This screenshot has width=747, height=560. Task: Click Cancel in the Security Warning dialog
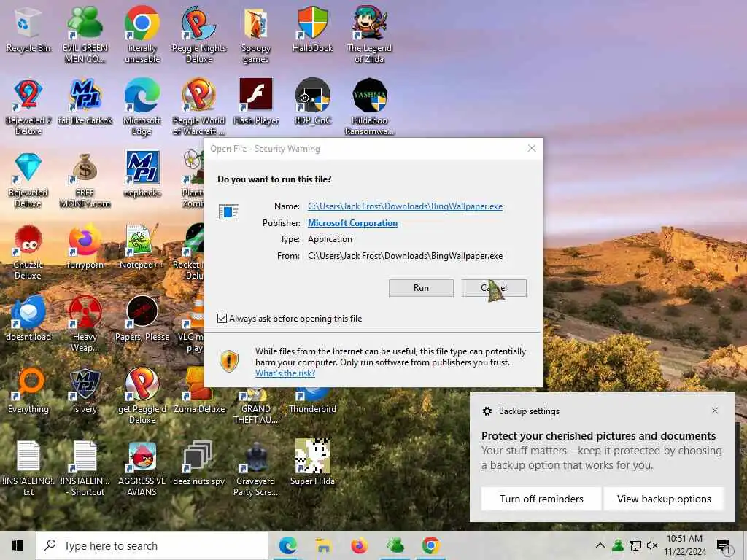click(494, 287)
